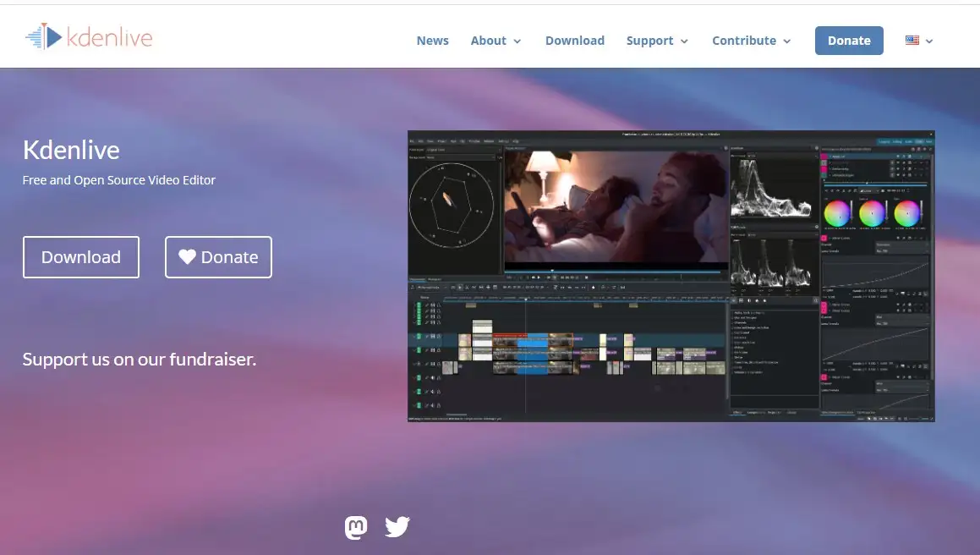The image size is (980, 555).
Task: Click the blue Donate button in header
Action: pyautogui.click(x=849, y=41)
